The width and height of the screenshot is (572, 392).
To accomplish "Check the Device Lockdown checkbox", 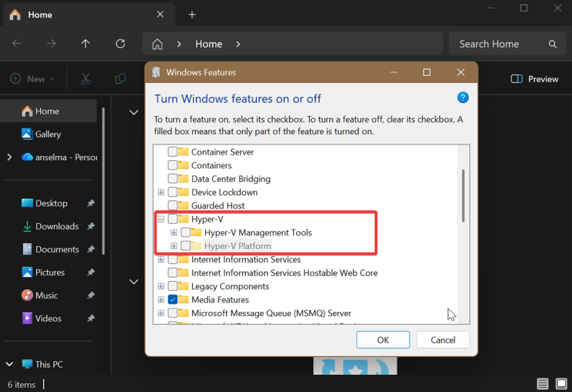I will [172, 192].
